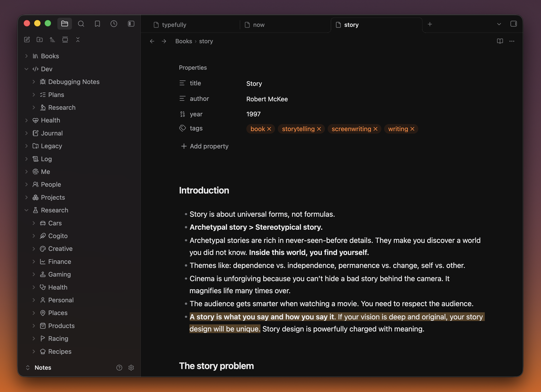Create a new folder icon
The width and height of the screenshot is (541, 392).
pyautogui.click(x=40, y=40)
